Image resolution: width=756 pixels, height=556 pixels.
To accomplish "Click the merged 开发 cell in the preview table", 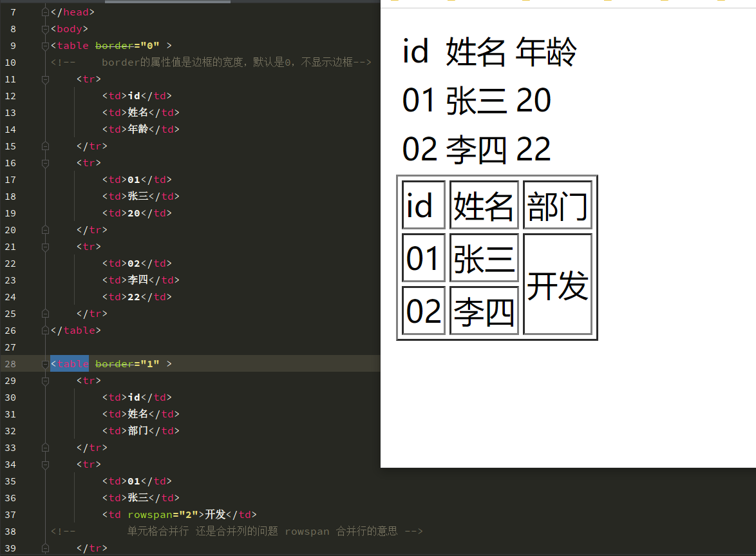I will 558,285.
